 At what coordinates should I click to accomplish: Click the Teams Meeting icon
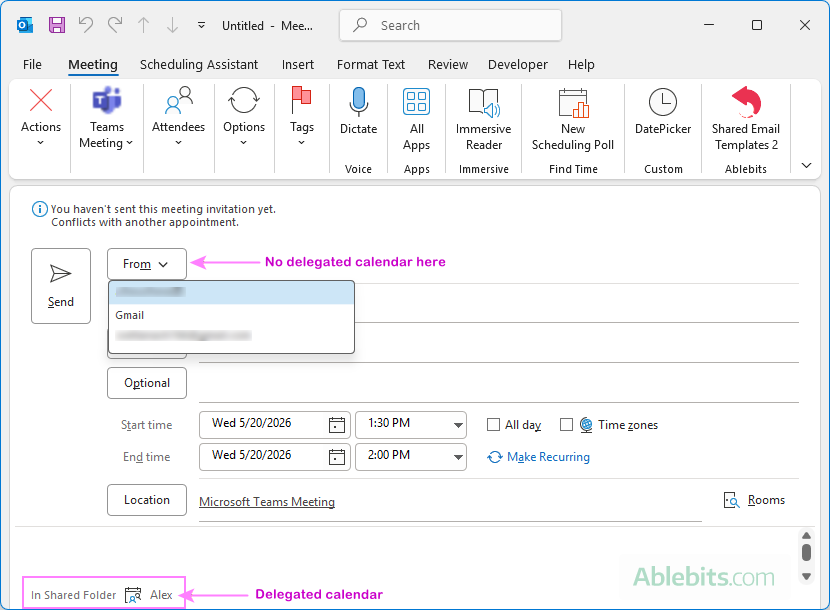click(x=107, y=100)
